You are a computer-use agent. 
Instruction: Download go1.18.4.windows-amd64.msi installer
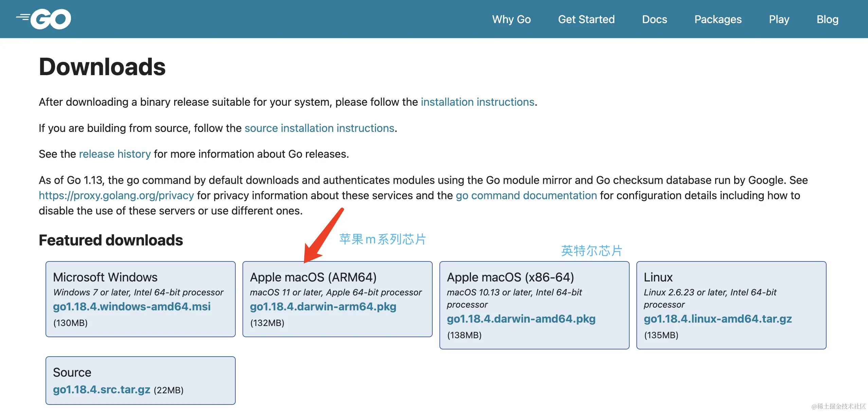pos(132,307)
